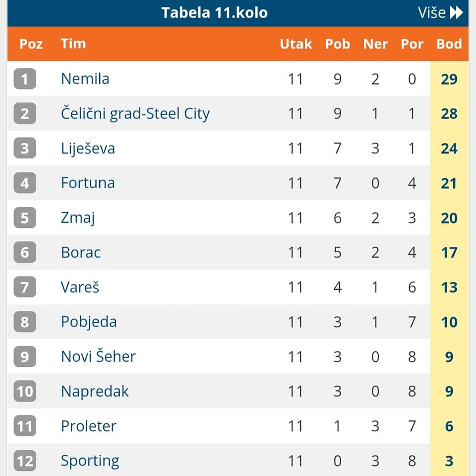The width and height of the screenshot is (476, 476).
Task: Select the Lješeva team name
Action: 88,148
